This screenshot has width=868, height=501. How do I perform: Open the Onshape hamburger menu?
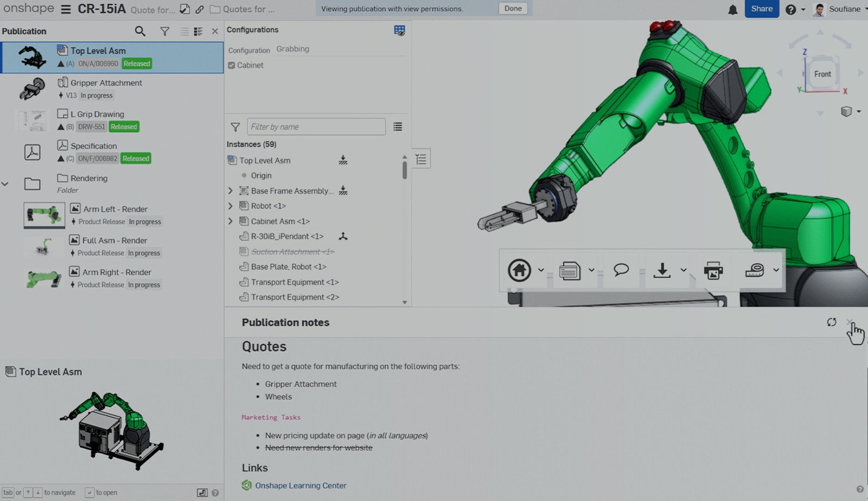(66, 9)
